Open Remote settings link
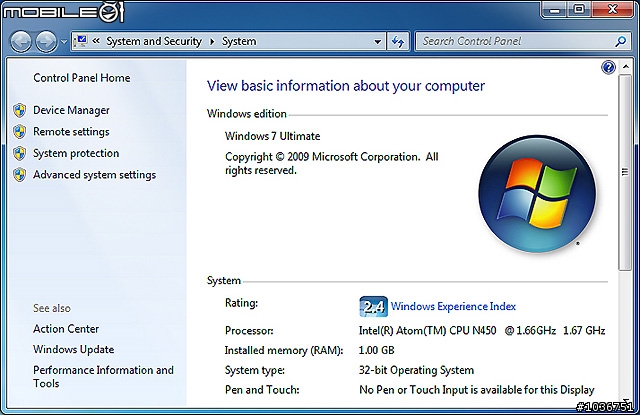640x415 pixels. (71, 132)
